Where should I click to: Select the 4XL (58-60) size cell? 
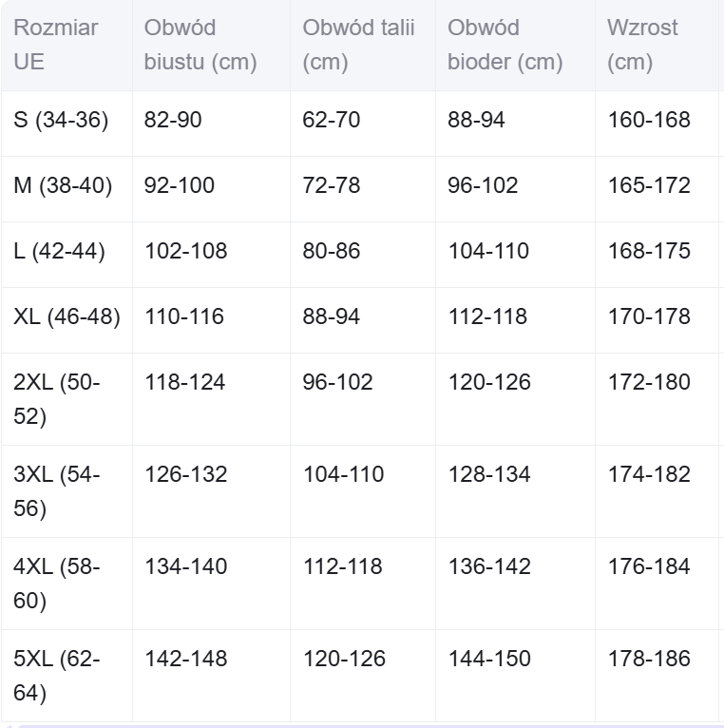pyautogui.click(x=57, y=584)
